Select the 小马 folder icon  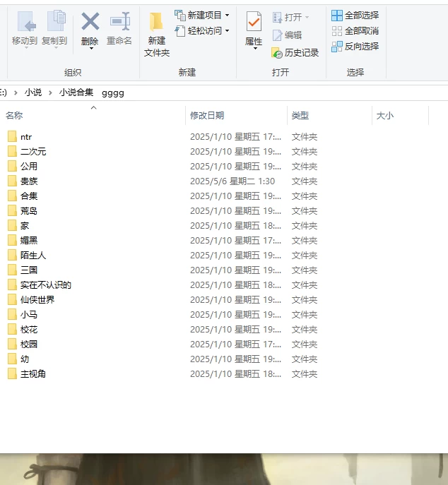pos(12,315)
